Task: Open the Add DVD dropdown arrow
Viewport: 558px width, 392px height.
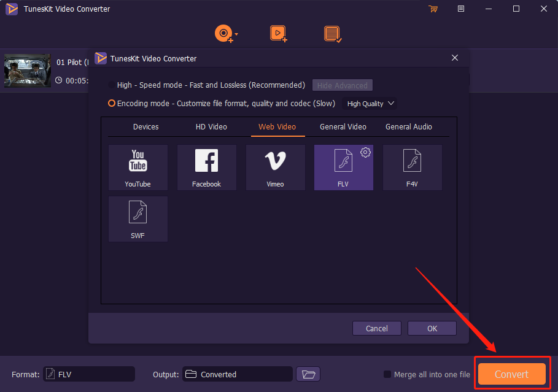Action: (237, 34)
